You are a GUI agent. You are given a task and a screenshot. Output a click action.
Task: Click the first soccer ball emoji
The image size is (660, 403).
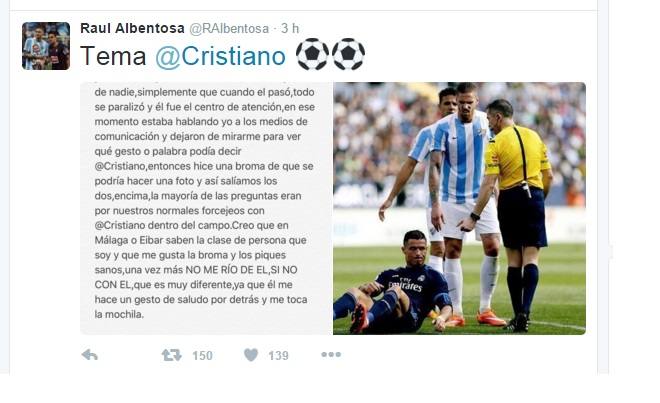click(312, 54)
